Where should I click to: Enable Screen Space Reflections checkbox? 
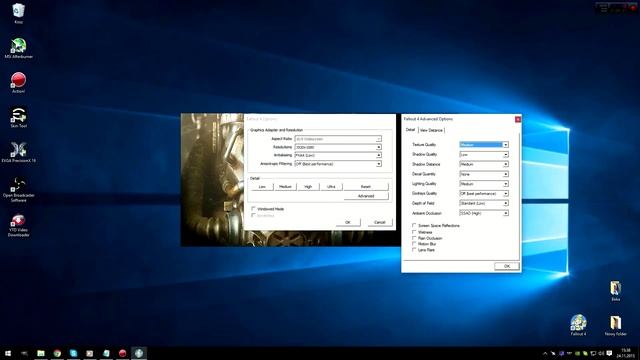click(x=414, y=225)
